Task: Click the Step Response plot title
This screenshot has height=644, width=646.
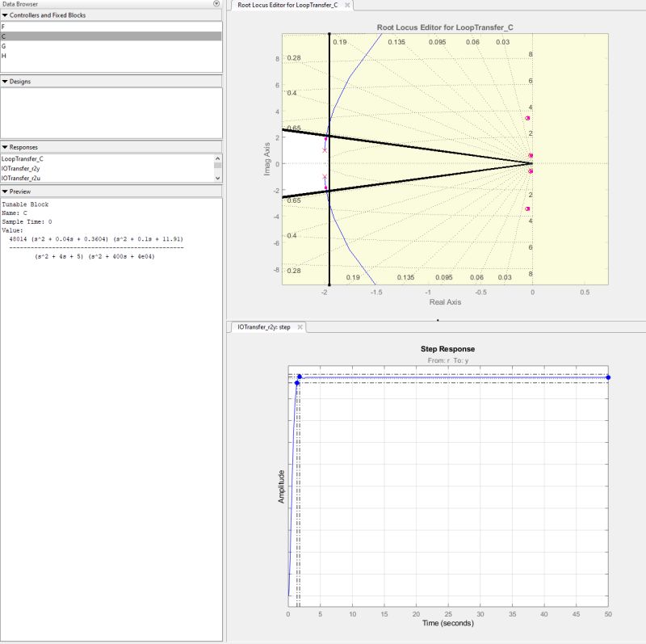Action: 447,349
